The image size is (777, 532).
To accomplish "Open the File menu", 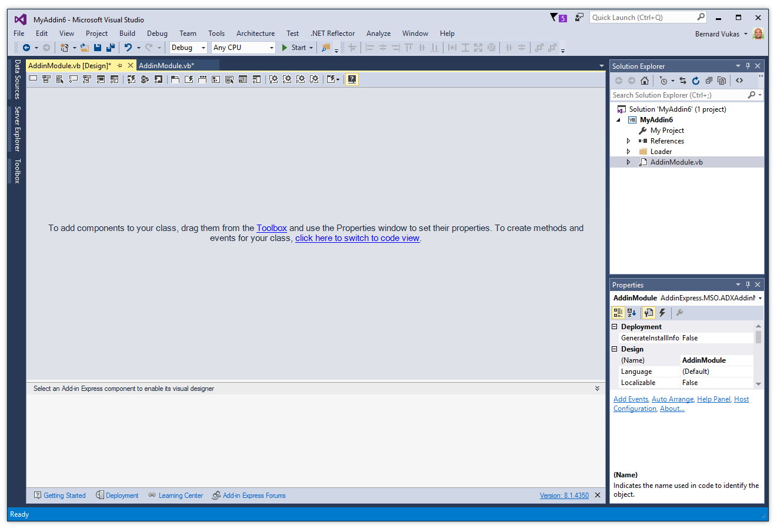I will [19, 34].
